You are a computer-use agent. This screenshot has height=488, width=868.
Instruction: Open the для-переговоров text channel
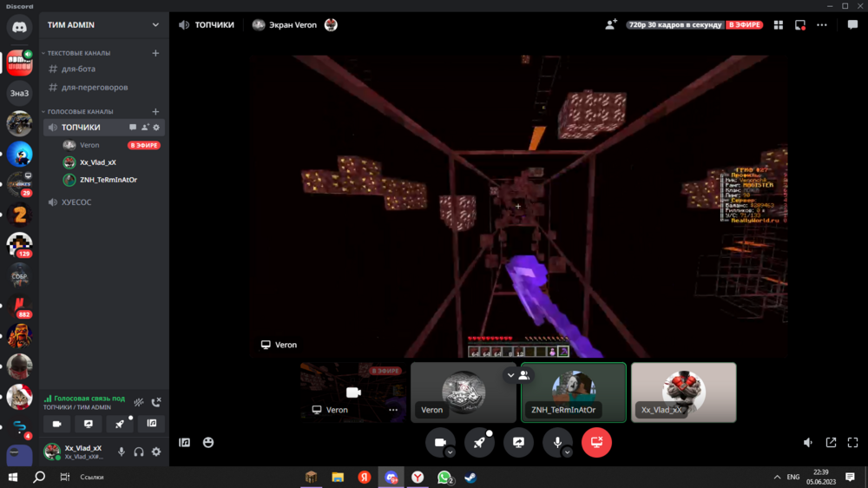pos(103,87)
